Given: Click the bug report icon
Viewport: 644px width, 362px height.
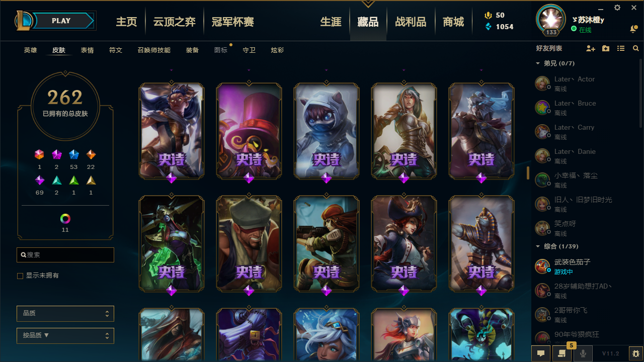Looking at the screenshot, I should (x=635, y=353).
